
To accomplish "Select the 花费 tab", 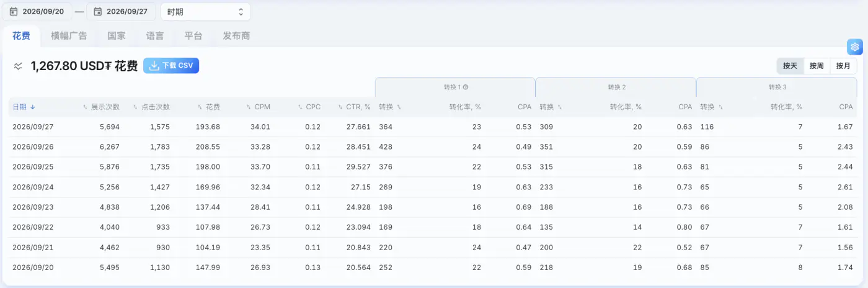I will (x=21, y=36).
